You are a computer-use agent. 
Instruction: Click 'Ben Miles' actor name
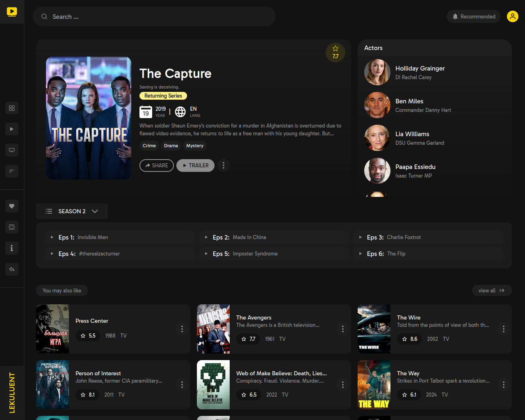(x=409, y=101)
